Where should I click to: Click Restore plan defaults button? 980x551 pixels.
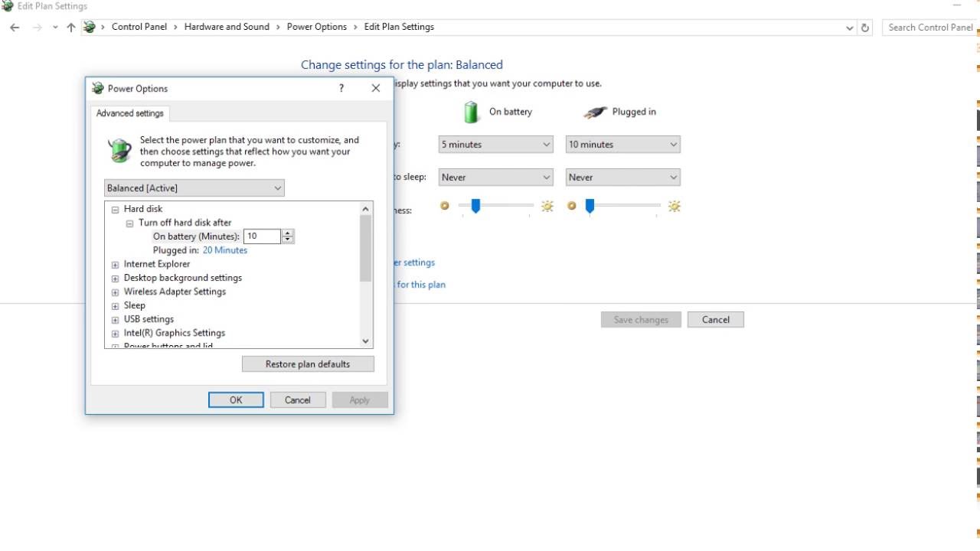308,364
